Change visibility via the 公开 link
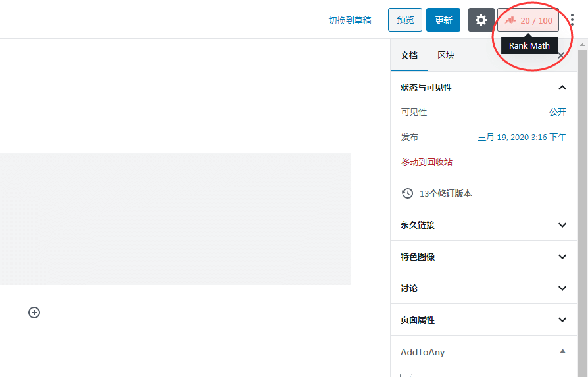The height and width of the screenshot is (377, 588). coord(558,112)
